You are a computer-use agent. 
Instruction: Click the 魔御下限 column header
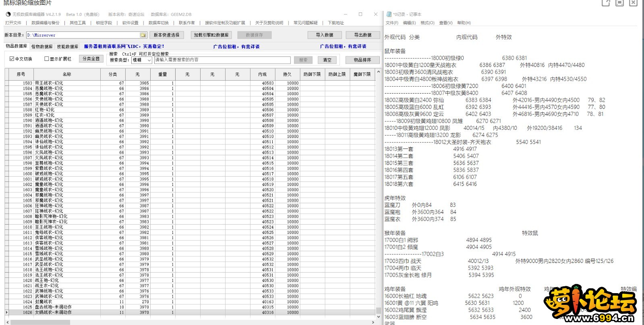[362, 74]
